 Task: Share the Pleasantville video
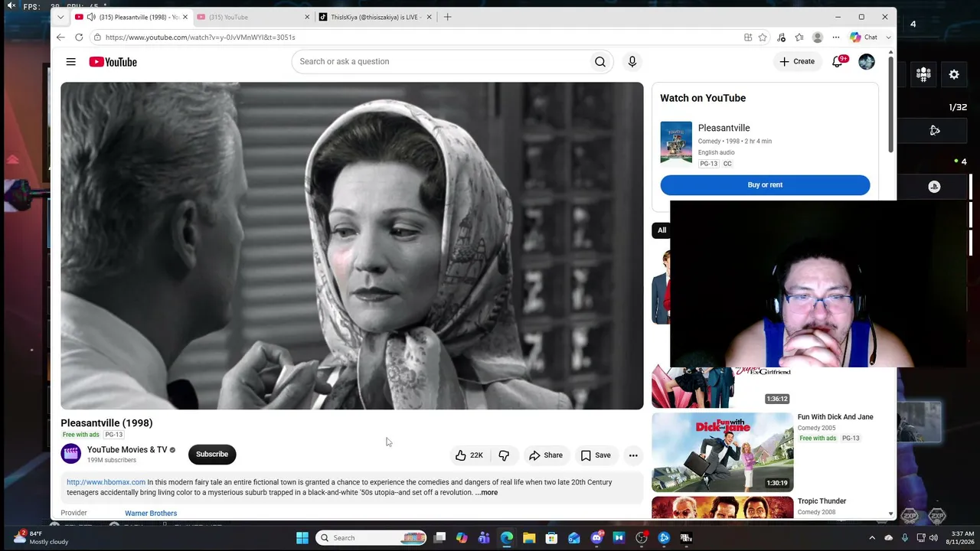545,455
